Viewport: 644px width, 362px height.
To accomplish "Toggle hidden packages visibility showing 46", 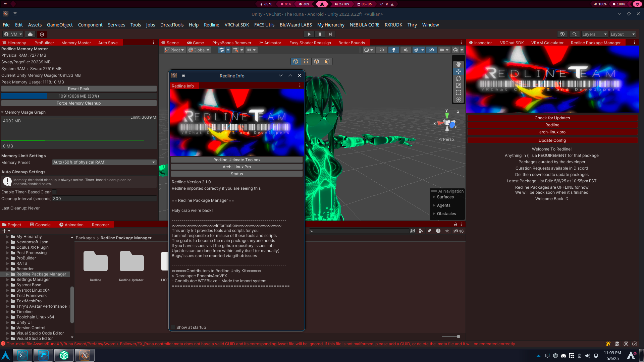I will 458,231.
